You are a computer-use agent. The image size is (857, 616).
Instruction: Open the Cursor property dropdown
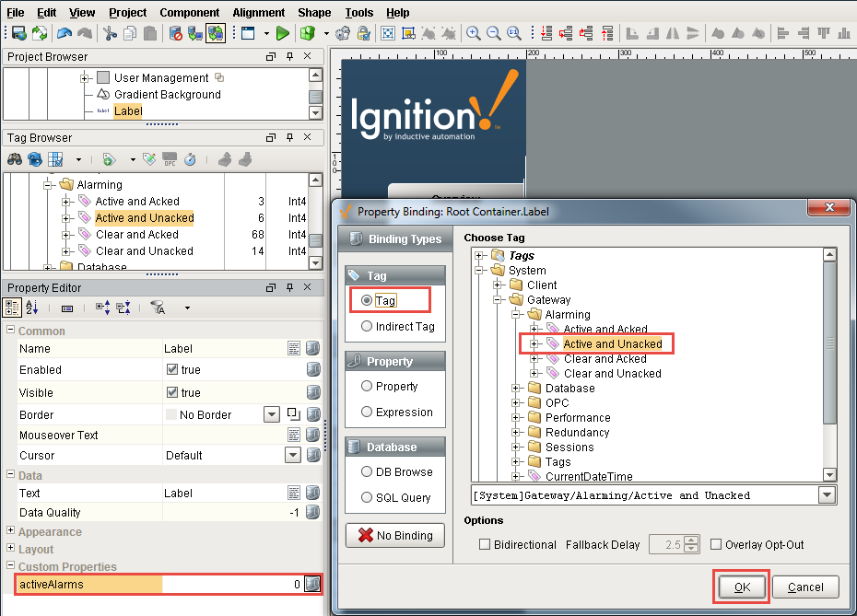(293, 455)
